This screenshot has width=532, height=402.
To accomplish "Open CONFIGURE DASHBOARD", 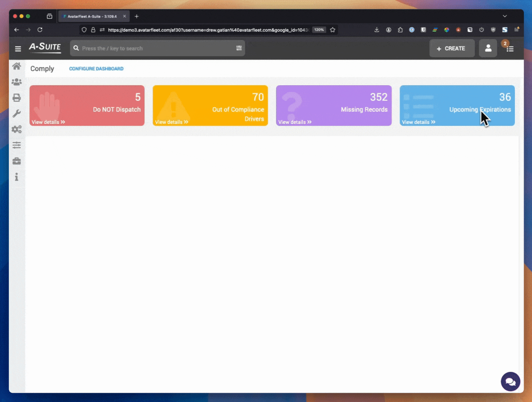I will (96, 68).
